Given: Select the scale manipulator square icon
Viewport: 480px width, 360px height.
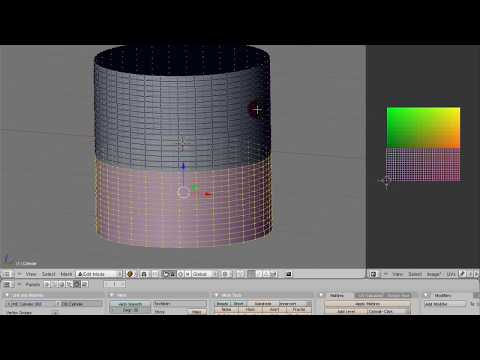Looking at the screenshot, I should pyautogui.click(x=188, y=274).
